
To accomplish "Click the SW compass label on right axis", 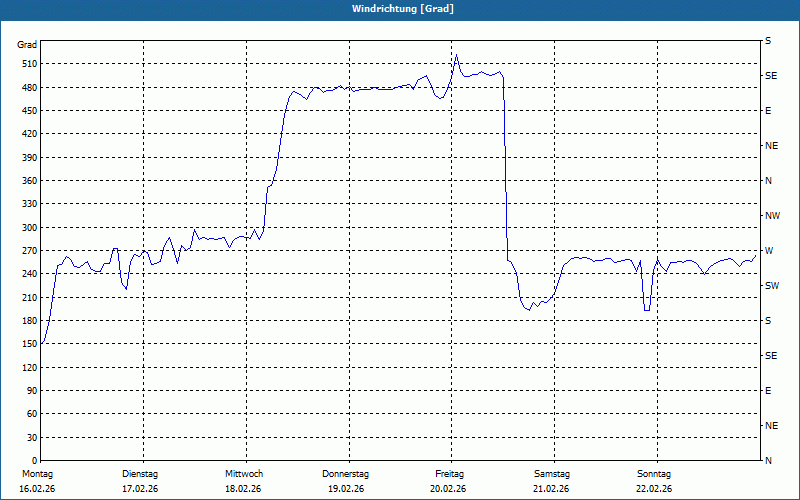I will pyautogui.click(x=771, y=286).
